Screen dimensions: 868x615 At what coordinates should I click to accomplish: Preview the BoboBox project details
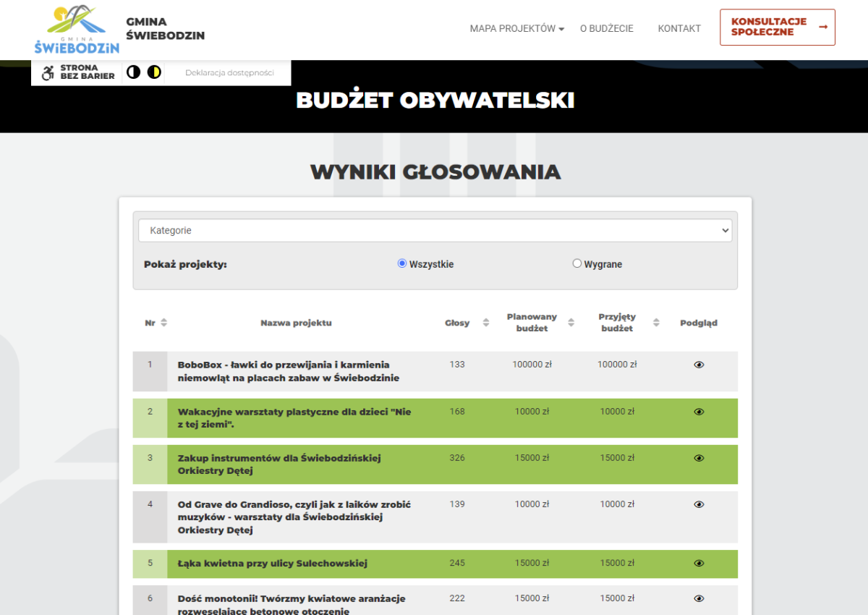(698, 365)
